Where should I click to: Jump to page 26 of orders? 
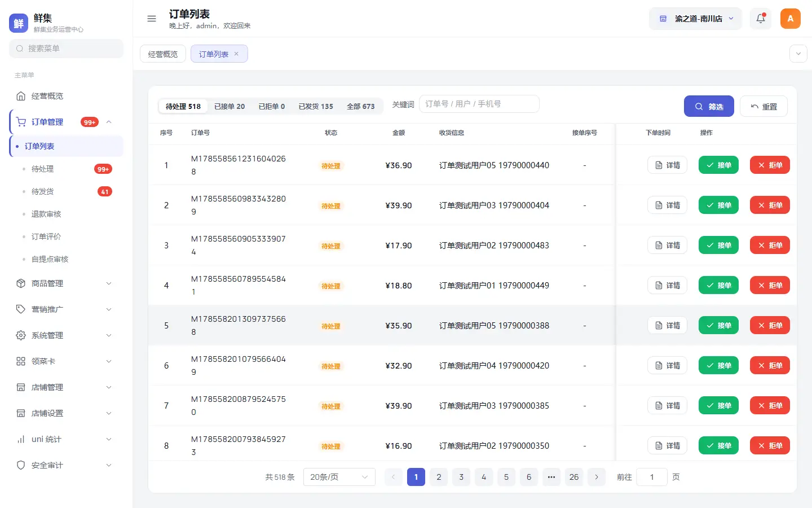[x=574, y=477]
